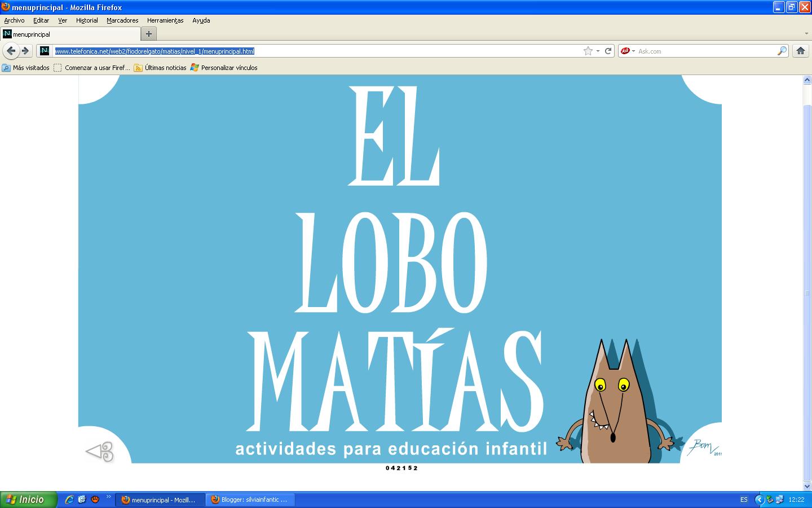812x508 pixels.
Task: Click the search magnifier in the Ask.com box
Action: [x=782, y=51]
